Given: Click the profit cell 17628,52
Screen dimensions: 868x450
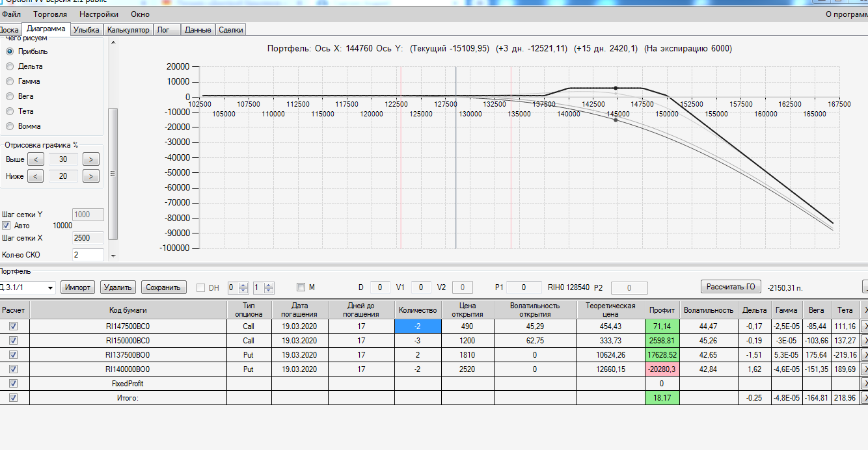Looking at the screenshot, I should tap(662, 355).
